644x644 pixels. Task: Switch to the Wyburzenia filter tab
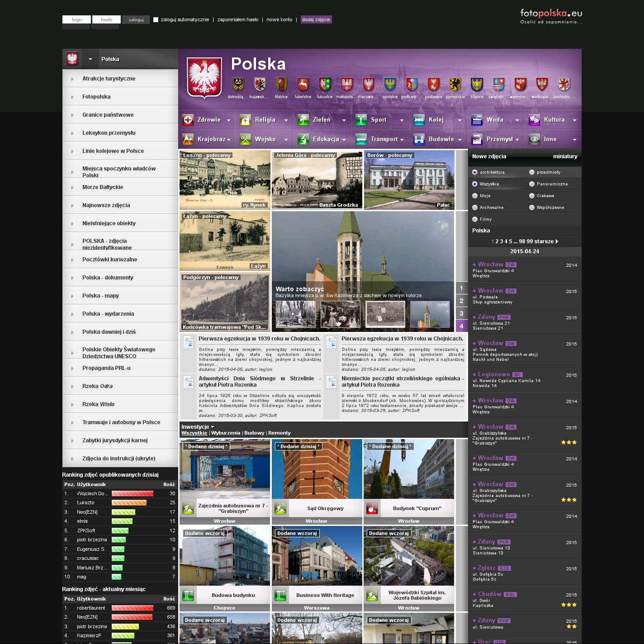tap(226, 433)
